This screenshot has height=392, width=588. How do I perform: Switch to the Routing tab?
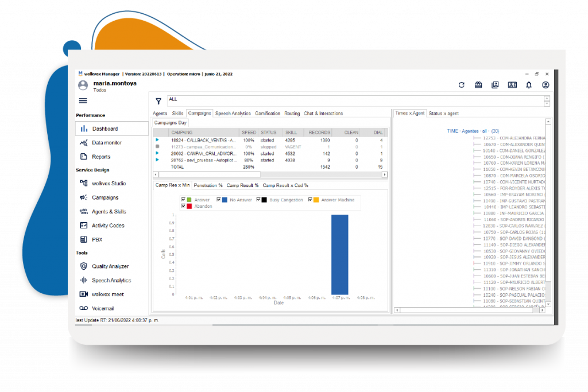292,113
